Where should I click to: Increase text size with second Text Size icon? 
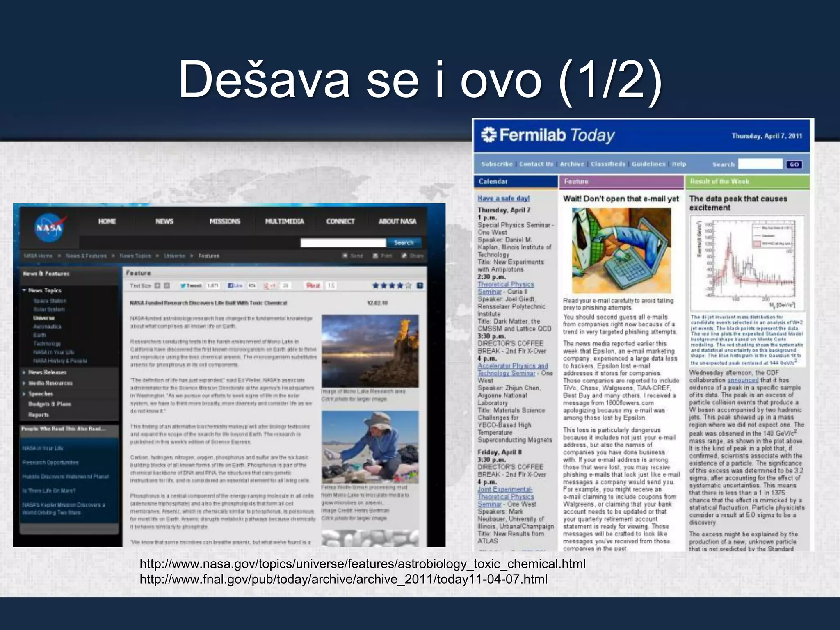click(167, 286)
